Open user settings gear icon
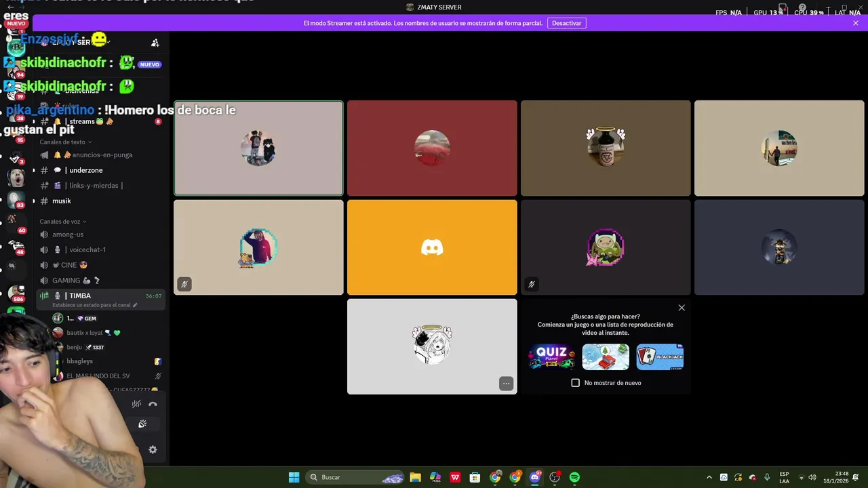This screenshot has height=488, width=868. click(x=153, y=449)
